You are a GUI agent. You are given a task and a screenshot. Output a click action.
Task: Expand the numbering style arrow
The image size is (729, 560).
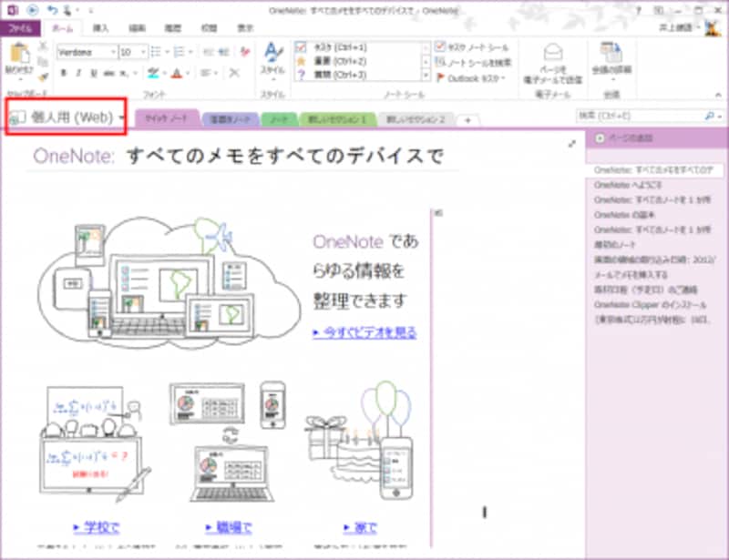tap(190, 52)
